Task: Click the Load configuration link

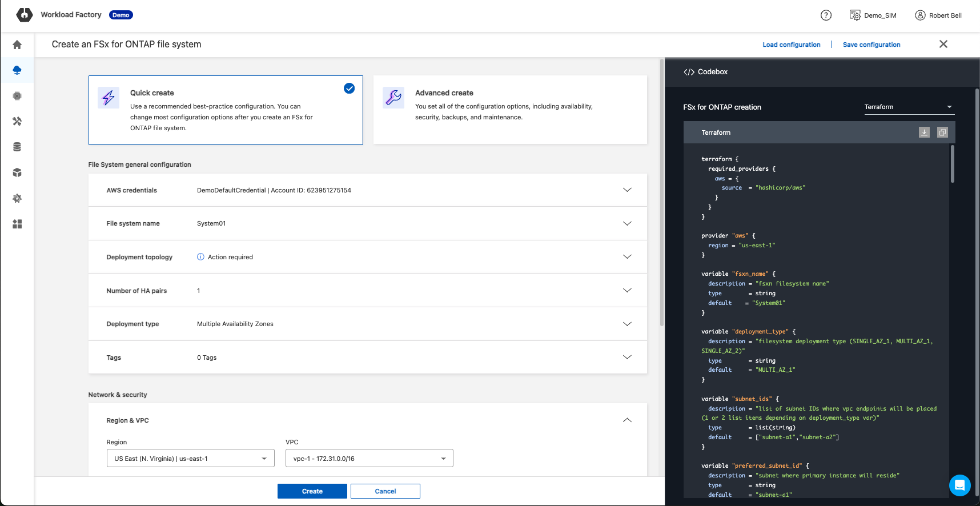Action: point(791,45)
